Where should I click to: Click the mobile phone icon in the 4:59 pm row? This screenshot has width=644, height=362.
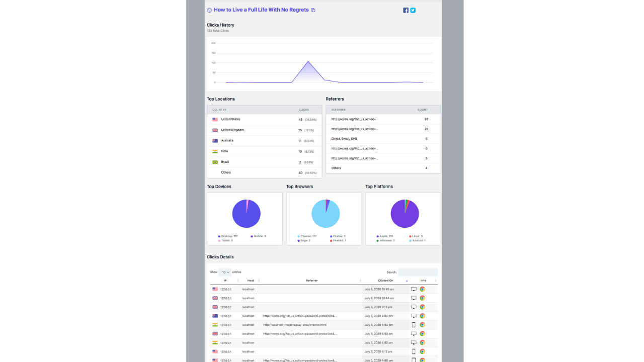414,325
